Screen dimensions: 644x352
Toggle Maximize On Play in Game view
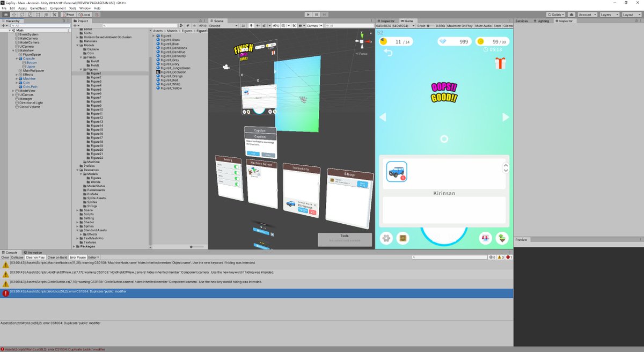[461, 26]
